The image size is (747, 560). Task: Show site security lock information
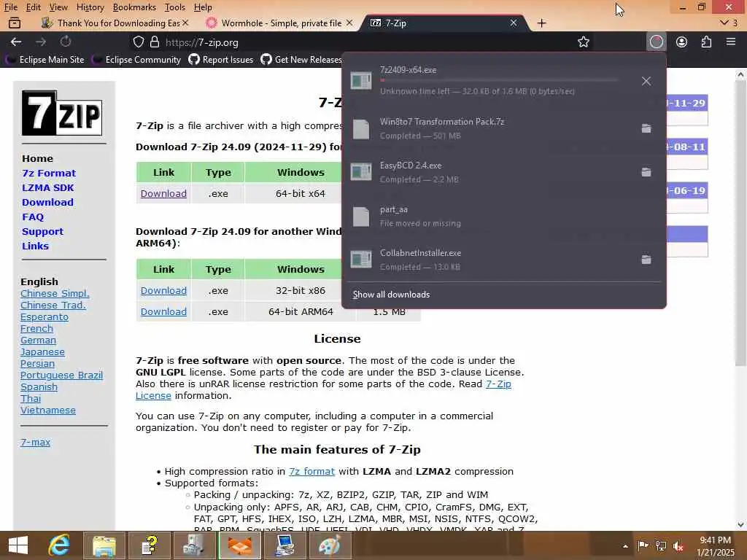(155, 42)
